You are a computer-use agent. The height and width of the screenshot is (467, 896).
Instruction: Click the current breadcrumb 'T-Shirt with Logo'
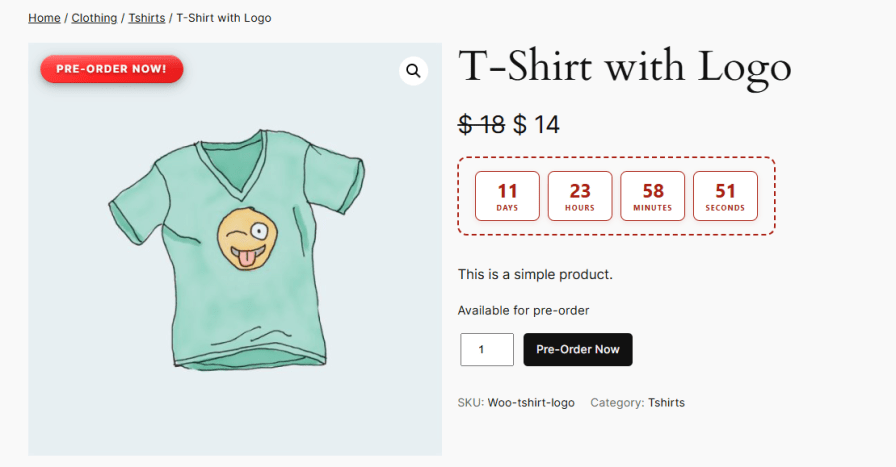(223, 18)
